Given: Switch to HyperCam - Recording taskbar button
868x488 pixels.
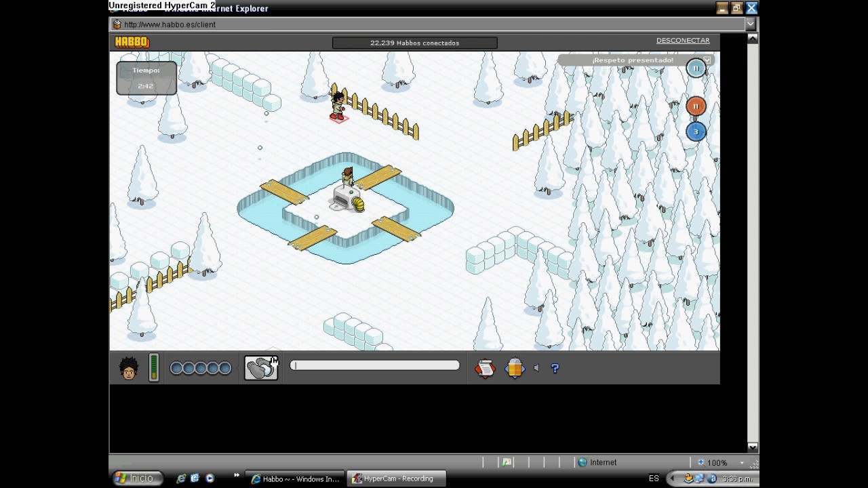Looking at the screenshot, I should point(397,479).
